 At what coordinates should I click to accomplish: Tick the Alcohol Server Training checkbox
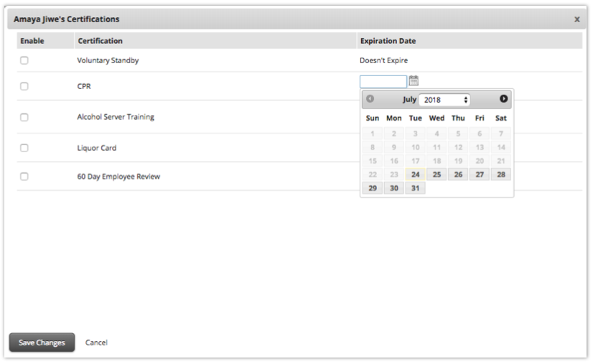pyautogui.click(x=24, y=117)
